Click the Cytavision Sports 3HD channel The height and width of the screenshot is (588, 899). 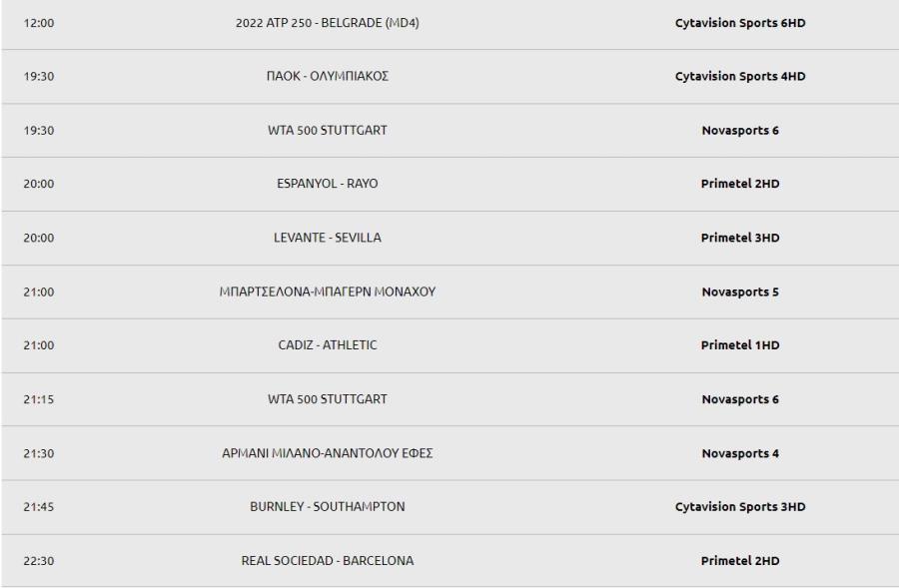(740, 506)
